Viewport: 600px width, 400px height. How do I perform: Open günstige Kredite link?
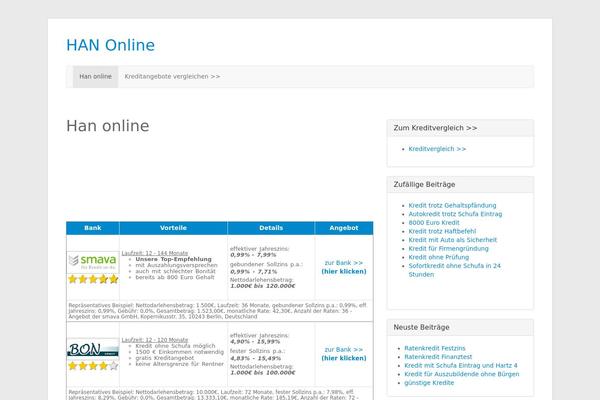[x=429, y=383]
